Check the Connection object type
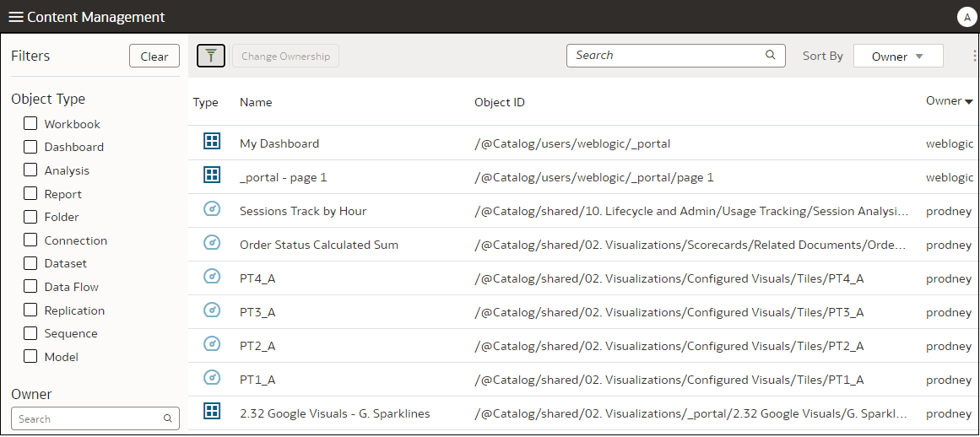 (x=30, y=240)
